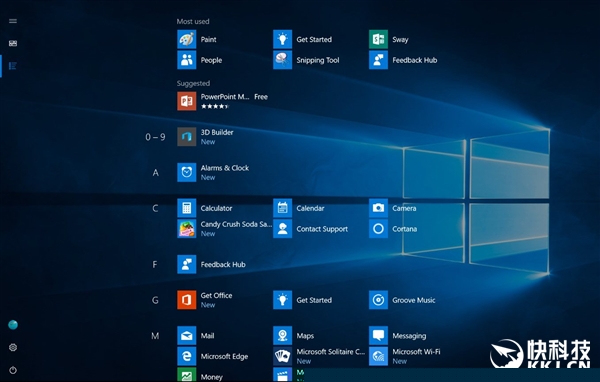The image size is (600, 382).
Task: Open Microsoft Solitaire Collection icon
Action: [x=282, y=356]
